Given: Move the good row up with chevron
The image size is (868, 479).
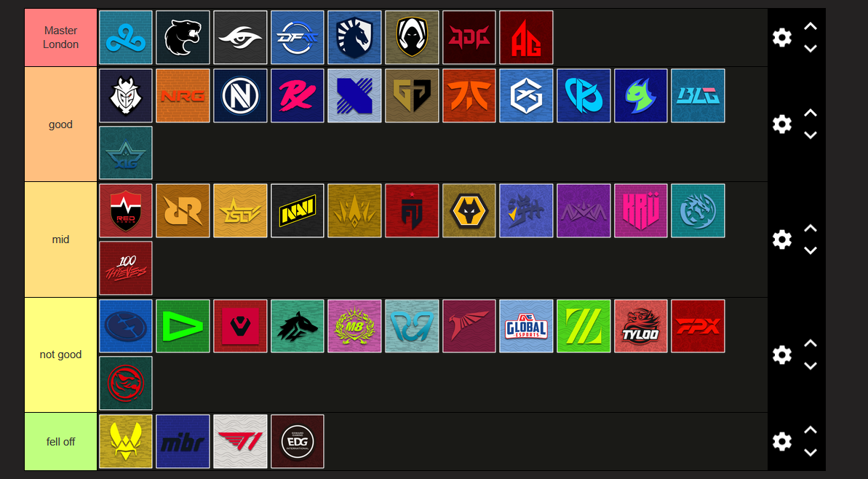Looking at the screenshot, I should click(811, 113).
